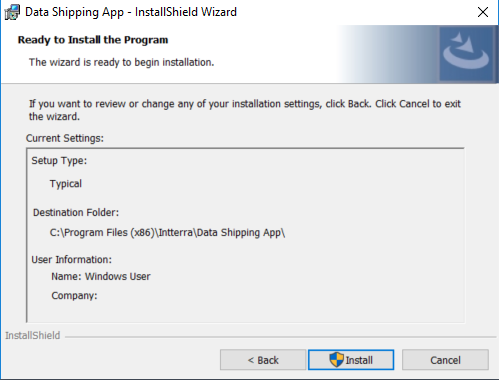Click the InstallShield brand text at bottom
This screenshot has height=380, width=499.
click(33, 335)
